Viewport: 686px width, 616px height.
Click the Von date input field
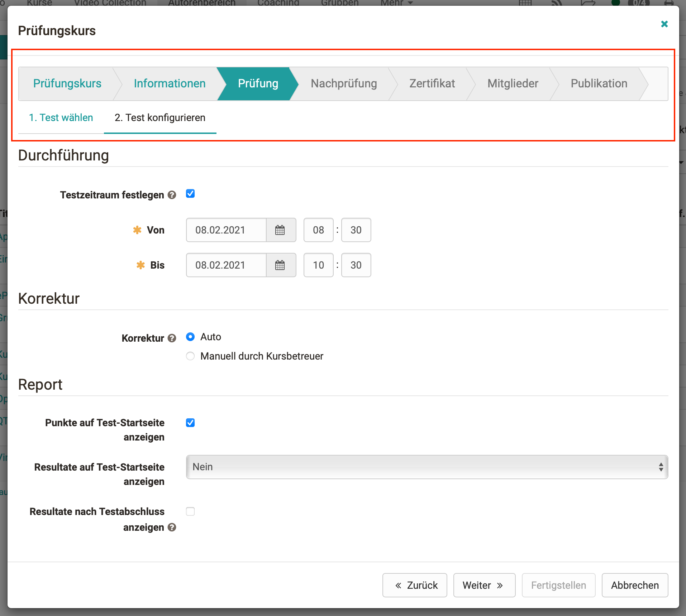coord(226,230)
